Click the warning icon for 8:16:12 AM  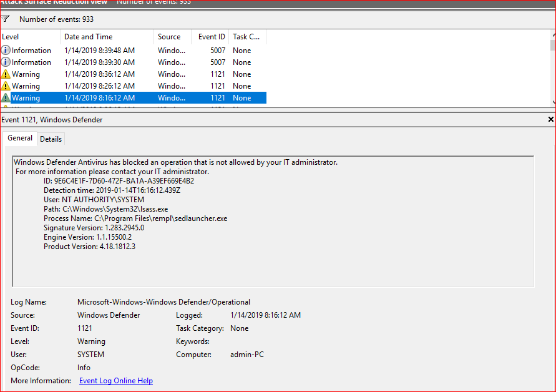pyautogui.click(x=6, y=97)
